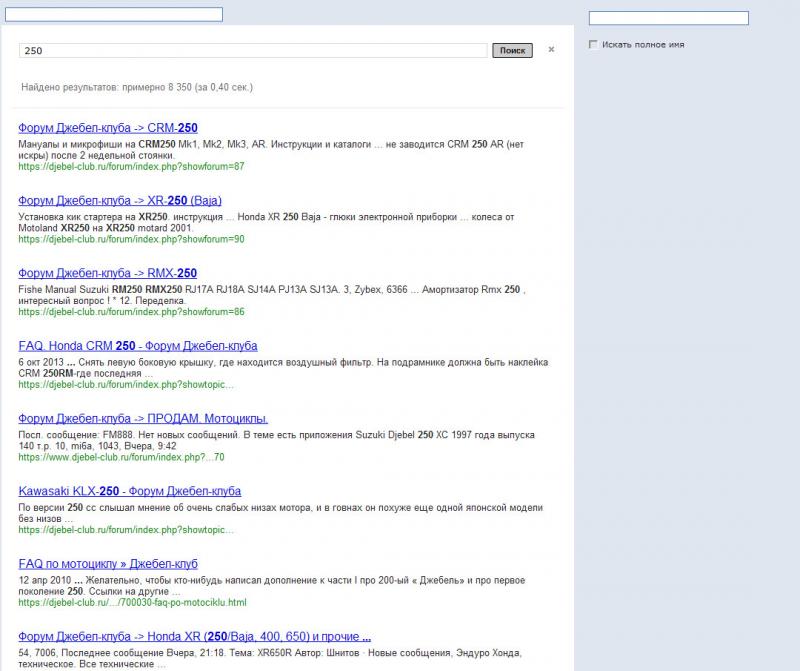The width and height of the screenshot is (800, 671).
Task: Click the Найдено результатов count text
Action: coord(137,87)
